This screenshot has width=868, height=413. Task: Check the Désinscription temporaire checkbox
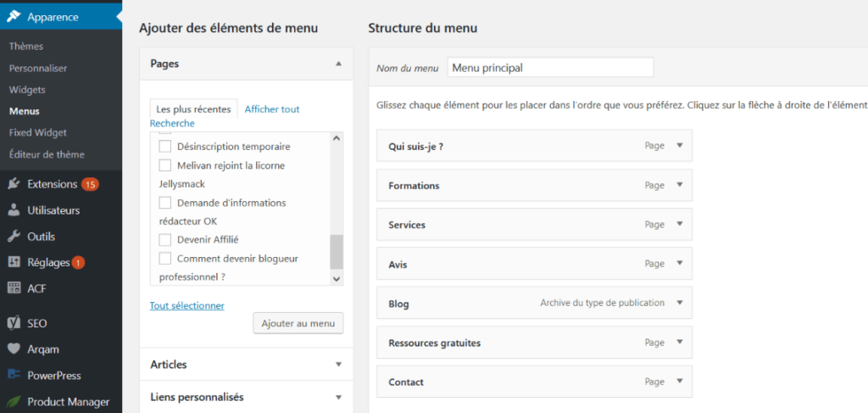click(x=165, y=147)
